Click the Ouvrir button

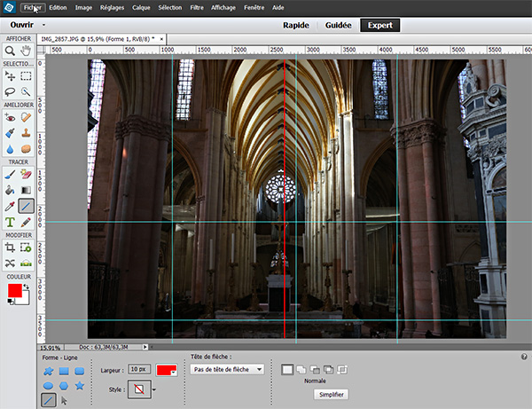pos(21,25)
